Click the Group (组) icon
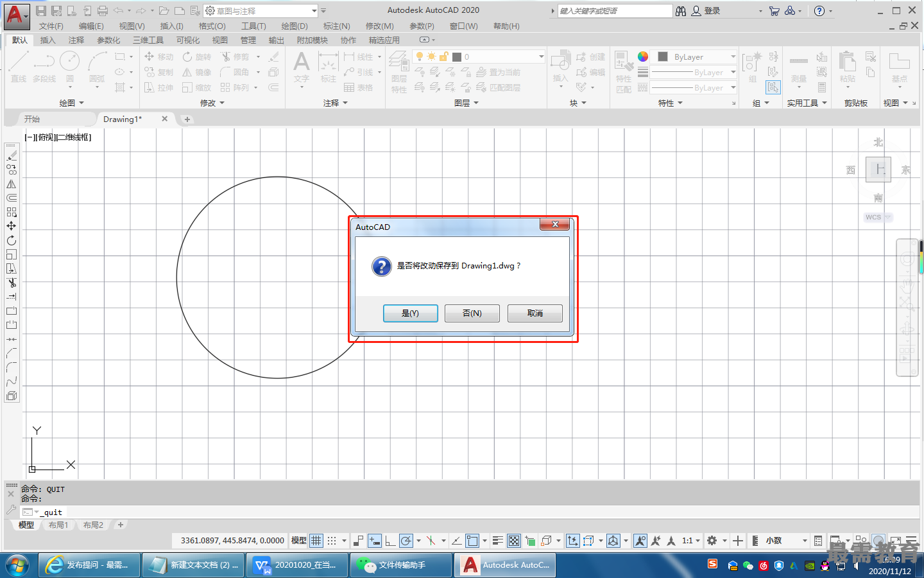The image size is (924, 578). click(752, 67)
